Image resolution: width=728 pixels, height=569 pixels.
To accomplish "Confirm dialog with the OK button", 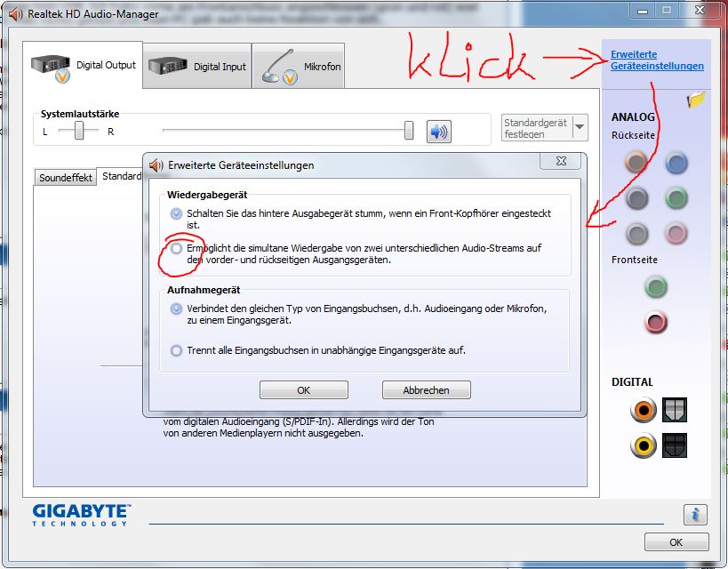I will click(304, 390).
